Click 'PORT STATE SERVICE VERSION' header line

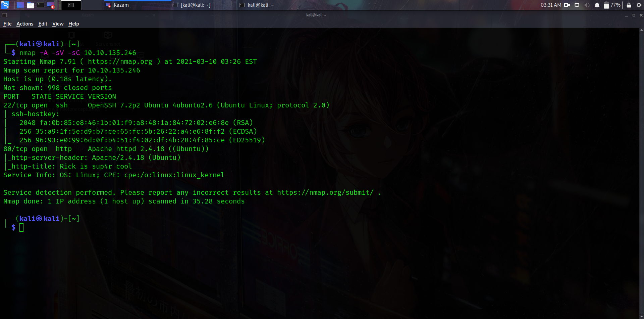point(60,97)
